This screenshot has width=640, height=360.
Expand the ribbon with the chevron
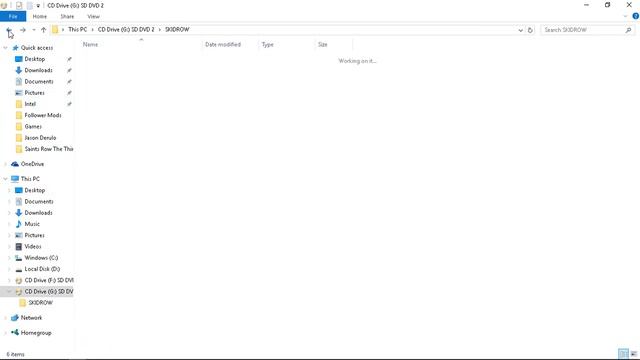[x=626, y=16]
